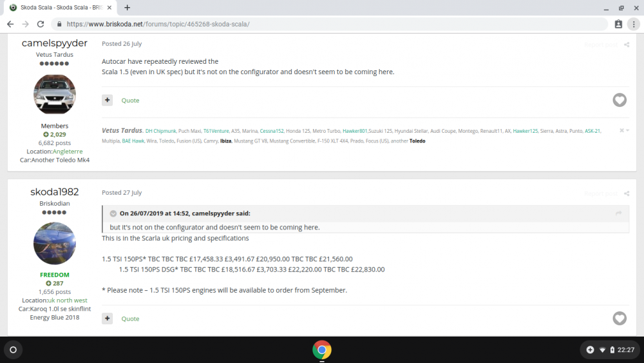View skoda1982's avatar image

click(55, 243)
